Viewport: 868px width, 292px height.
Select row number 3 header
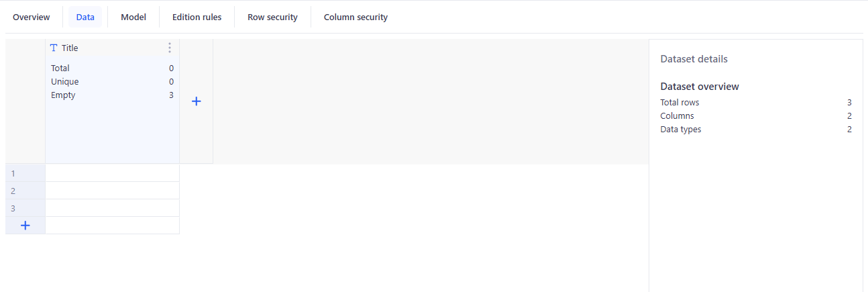25,208
